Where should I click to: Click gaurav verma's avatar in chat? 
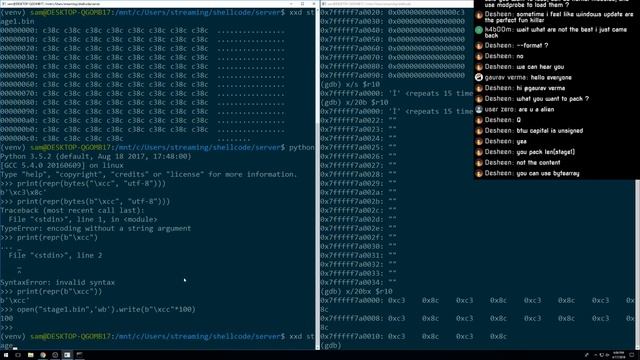tap(479, 77)
